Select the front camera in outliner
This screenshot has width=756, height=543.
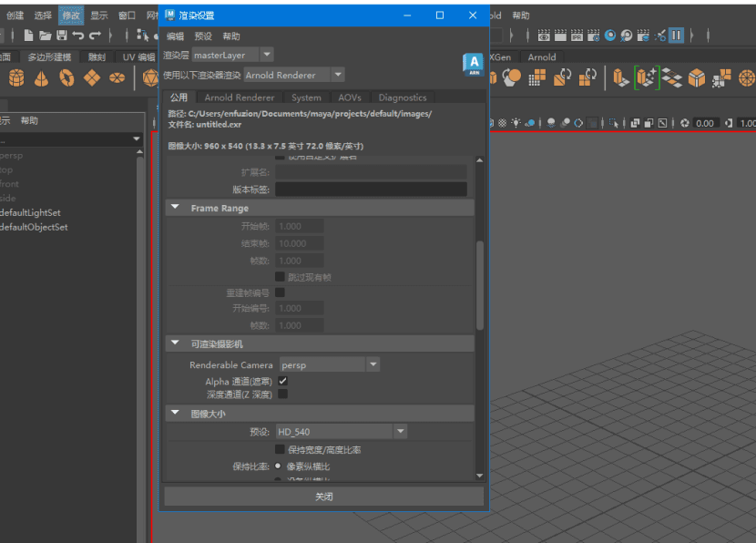(9, 184)
